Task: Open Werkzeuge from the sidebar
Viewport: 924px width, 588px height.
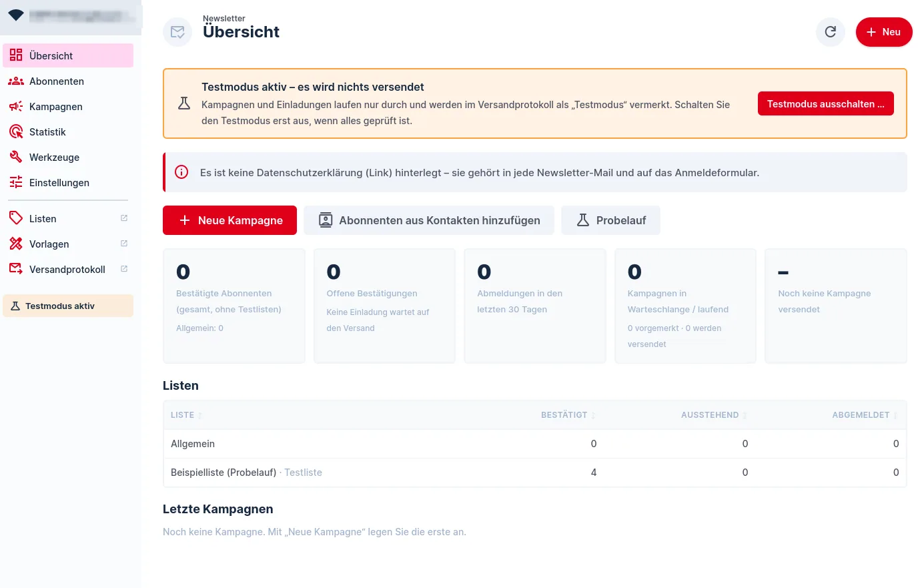Action: 68,157
